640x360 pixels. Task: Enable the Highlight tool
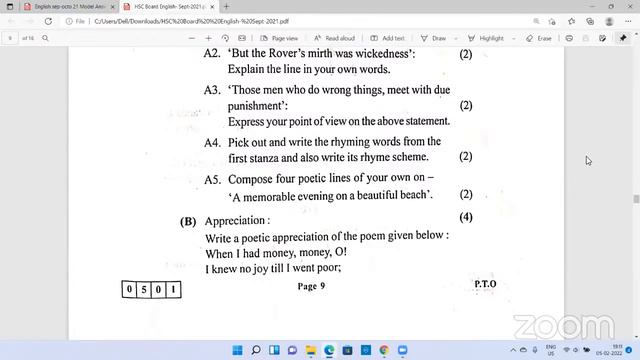click(486, 38)
